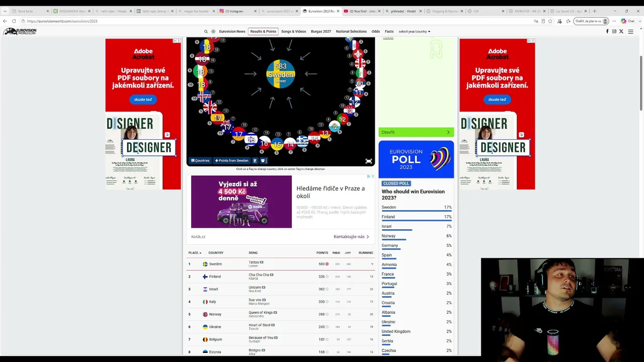Click the Košík delivery van ad image
The width and height of the screenshot is (644, 362).
click(x=242, y=202)
